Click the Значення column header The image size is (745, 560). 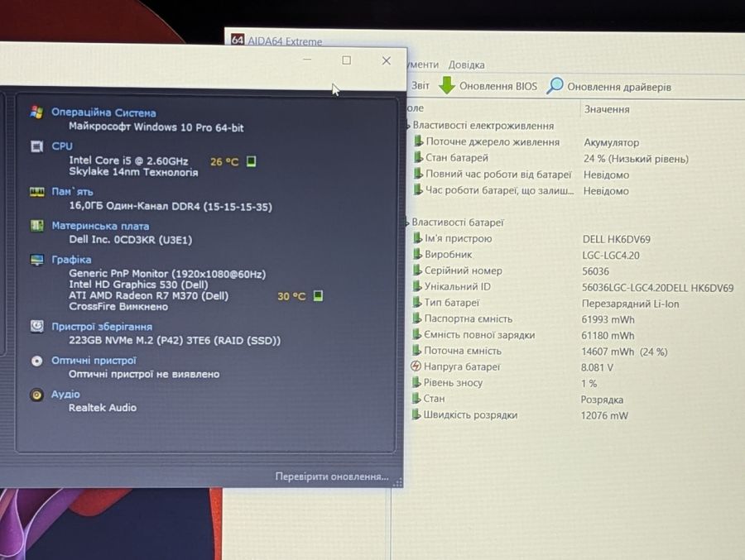click(607, 109)
